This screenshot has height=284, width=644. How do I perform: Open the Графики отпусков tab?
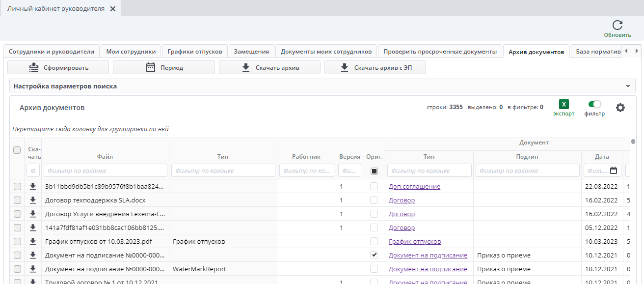click(x=195, y=51)
